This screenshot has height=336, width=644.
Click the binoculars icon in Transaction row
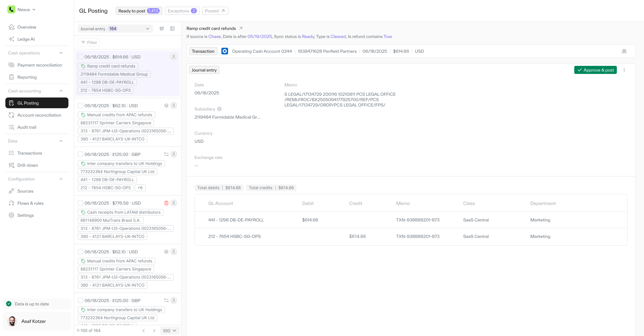pos(624,51)
